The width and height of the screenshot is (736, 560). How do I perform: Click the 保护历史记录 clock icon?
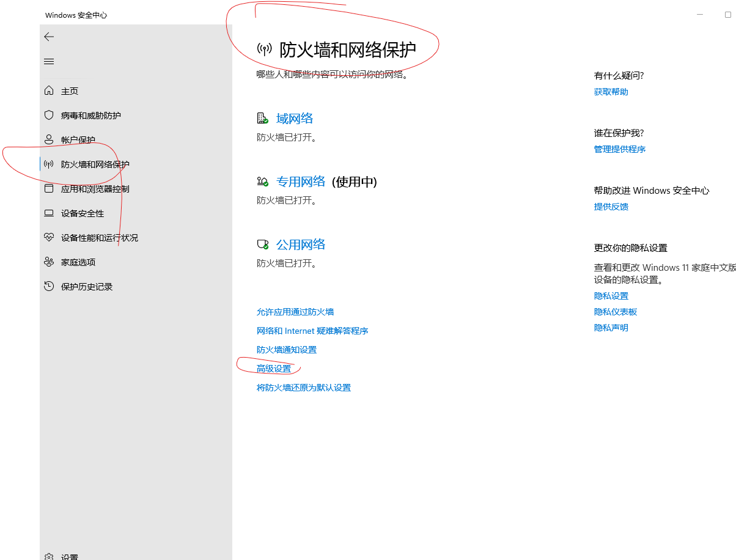[49, 286]
